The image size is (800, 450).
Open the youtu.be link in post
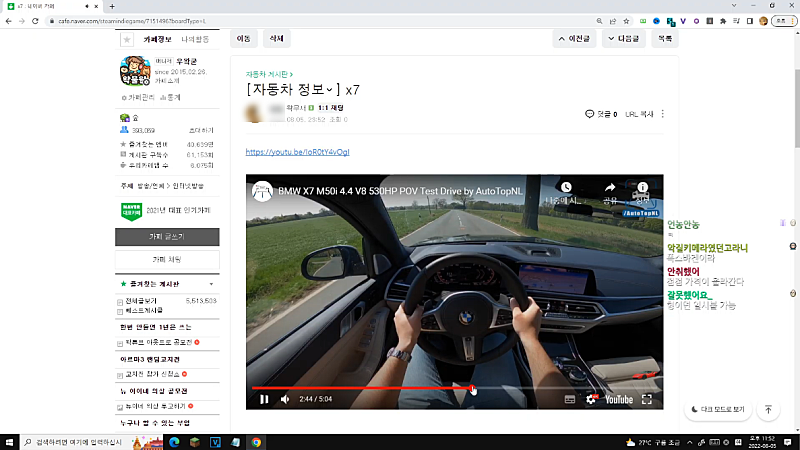[x=297, y=152]
